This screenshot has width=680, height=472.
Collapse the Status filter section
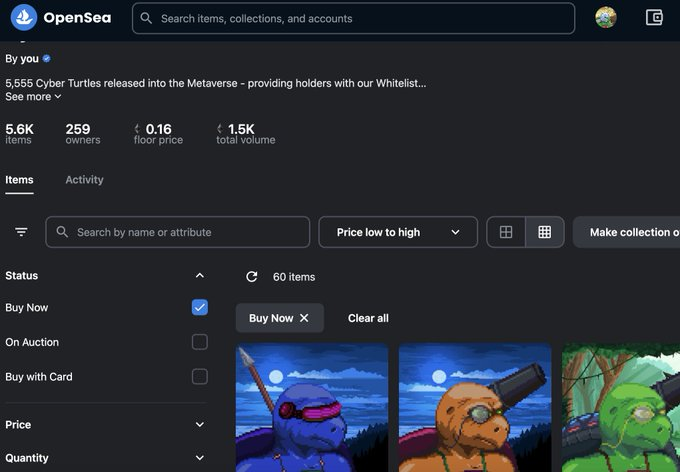click(199, 275)
